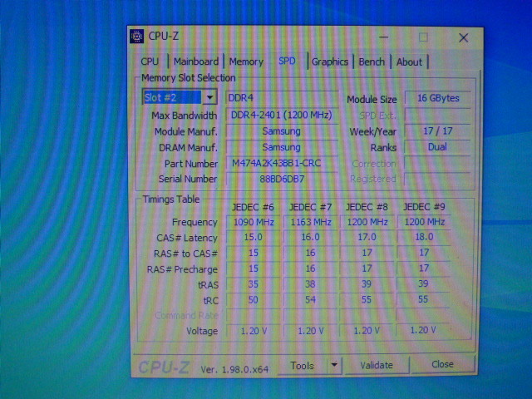Click the empty Correction field
The height and width of the screenshot is (399, 532).
pyautogui.click(x=438, y=163)
